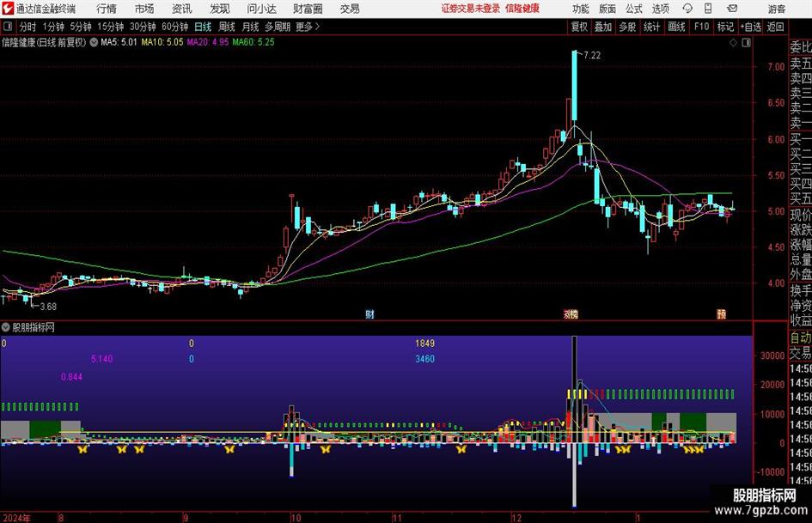This screenshot has height=523, width=812.
Task: Click the 3460 value in indicator panel
Action: coord(424,359)
